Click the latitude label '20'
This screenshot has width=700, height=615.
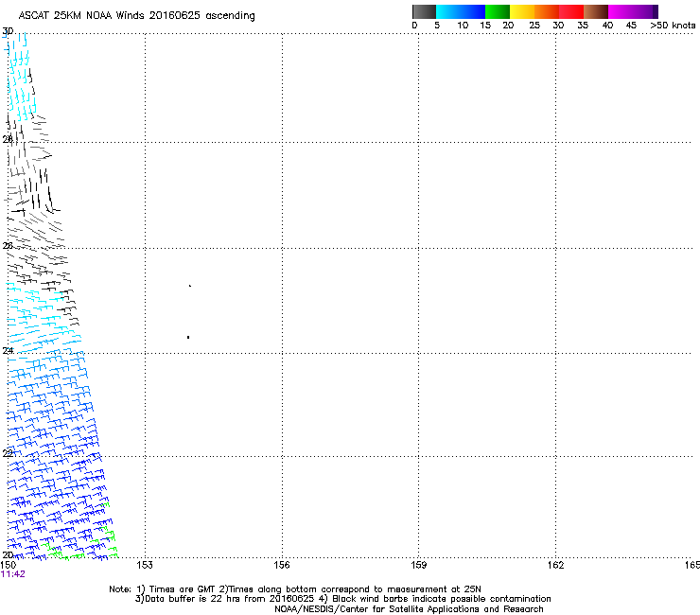click(x=8, y=554)
